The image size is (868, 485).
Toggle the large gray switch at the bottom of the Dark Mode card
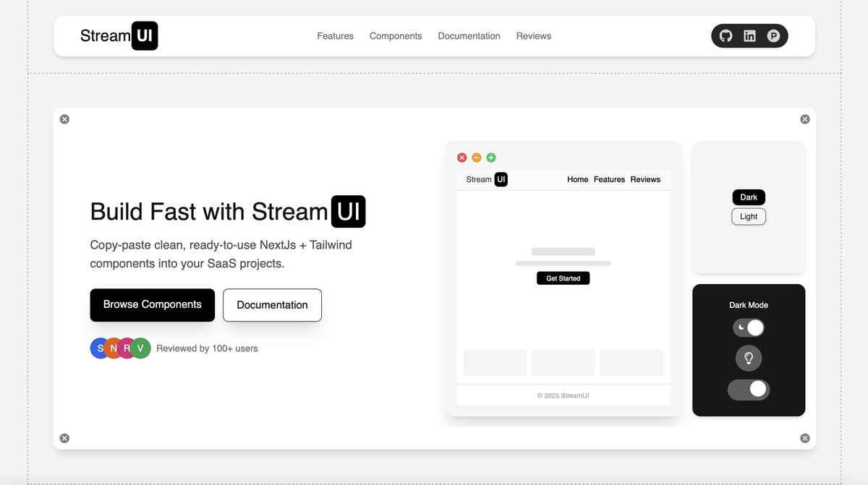point(749,390)
